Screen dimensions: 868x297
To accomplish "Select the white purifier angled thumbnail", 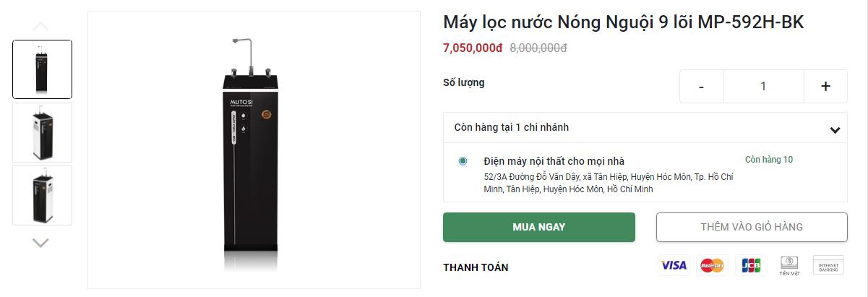I will coord(42,132).
